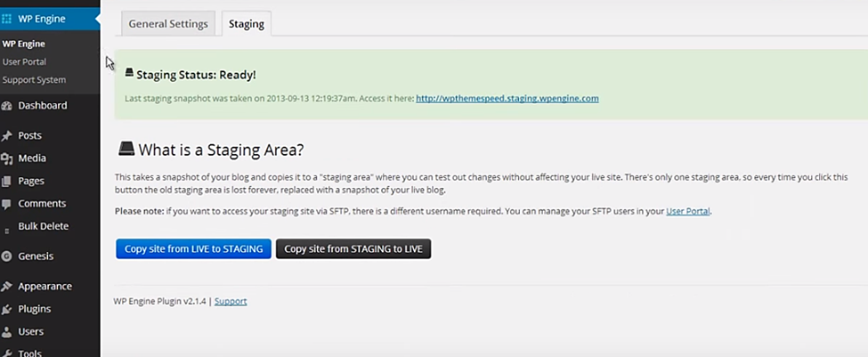Switch to the General Settings tab
Viewport: 868px width, 357px height.
(168, 24)
